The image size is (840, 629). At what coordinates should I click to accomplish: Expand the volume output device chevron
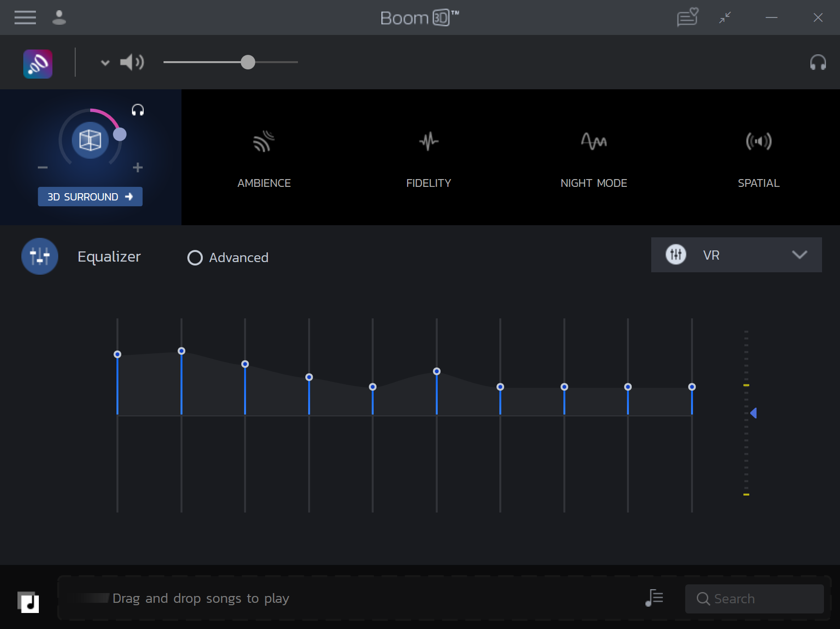click(105, 63)
